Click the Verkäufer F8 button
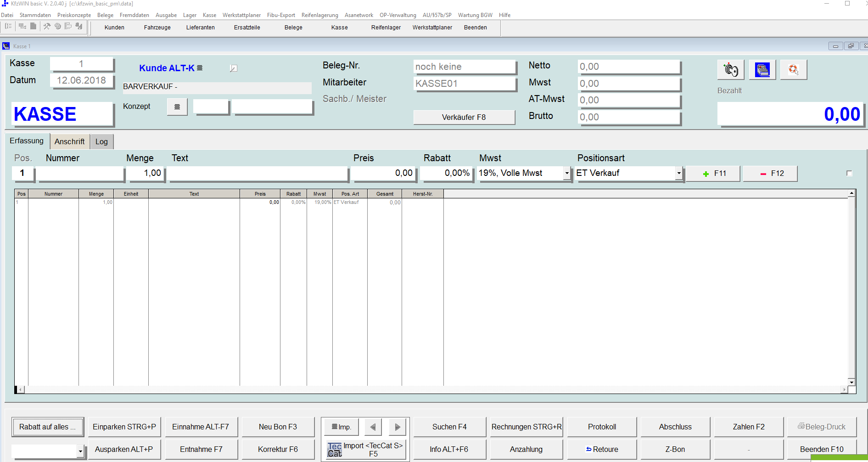This screenshot has width=868, height=462. pos(464,117)
